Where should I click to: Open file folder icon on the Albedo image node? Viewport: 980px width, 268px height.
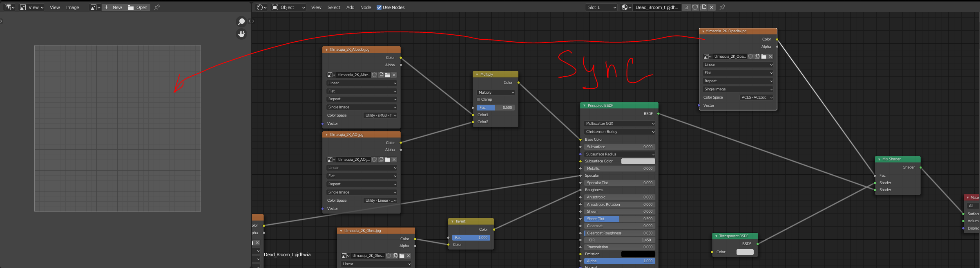[387, 75]
